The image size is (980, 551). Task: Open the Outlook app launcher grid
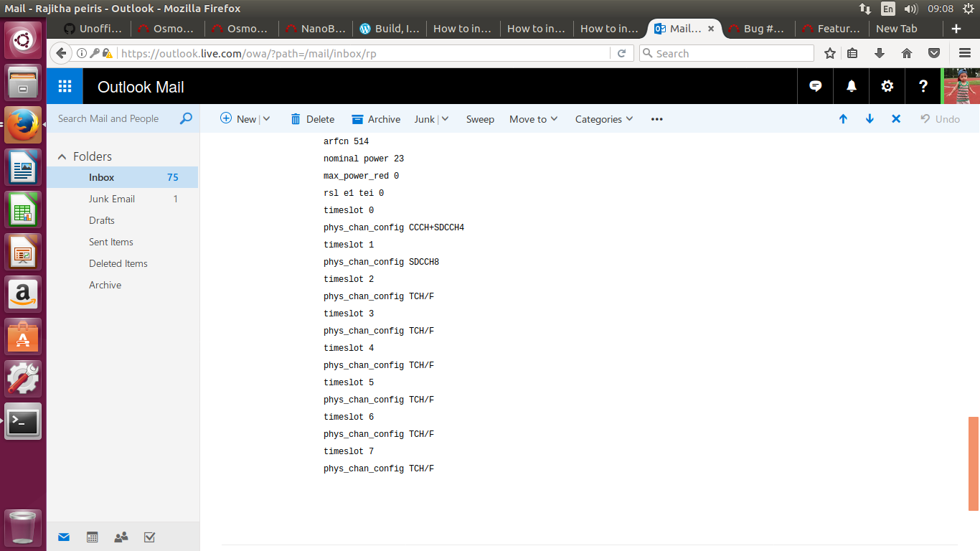pyautogui.click(x=65, y=87)
